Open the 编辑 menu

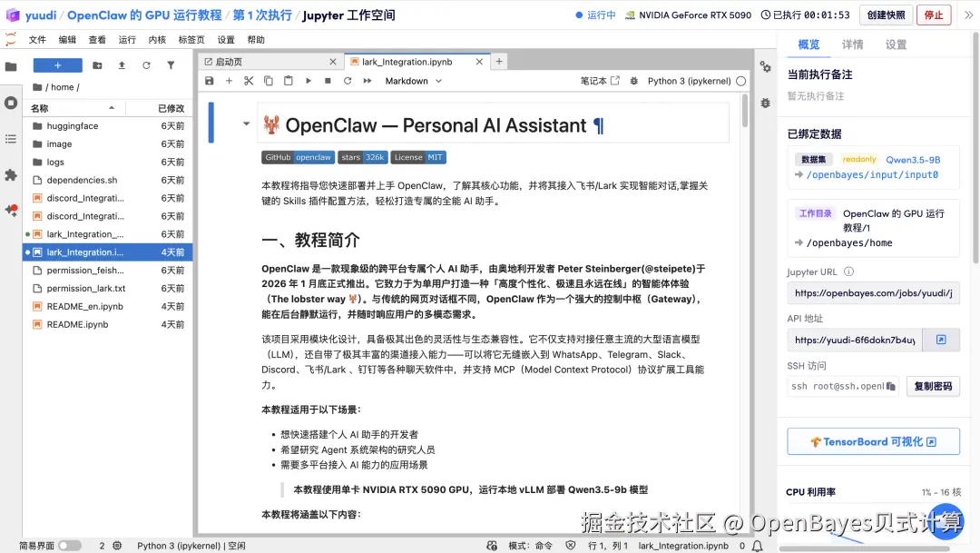67,39
